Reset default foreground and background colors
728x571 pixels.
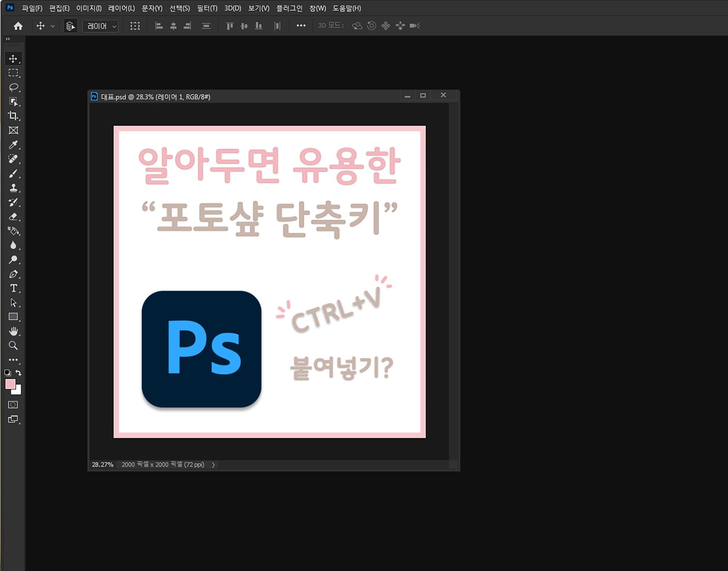8,373
